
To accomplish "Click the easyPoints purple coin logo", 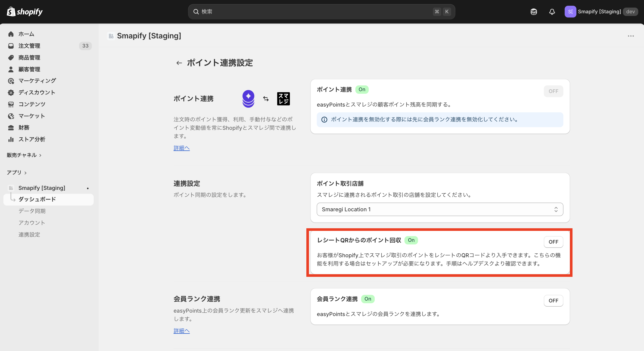I will [x=248, y=99].
